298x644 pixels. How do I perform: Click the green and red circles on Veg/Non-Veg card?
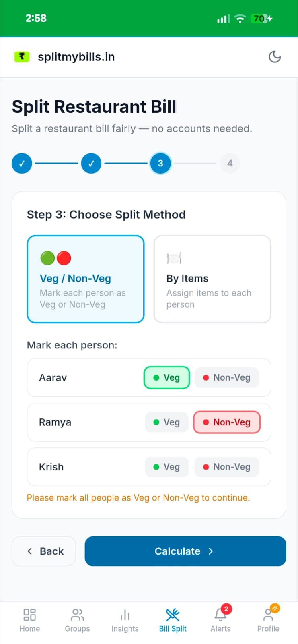(55, 258)
